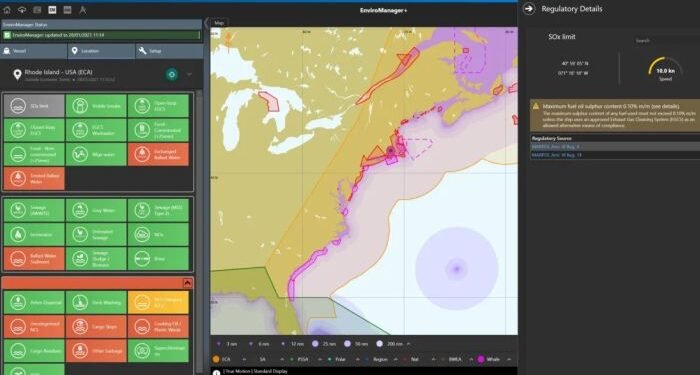Open the Deck Washing tile
The width and height of the screenshot is (700, 375).
pos(96,302)
